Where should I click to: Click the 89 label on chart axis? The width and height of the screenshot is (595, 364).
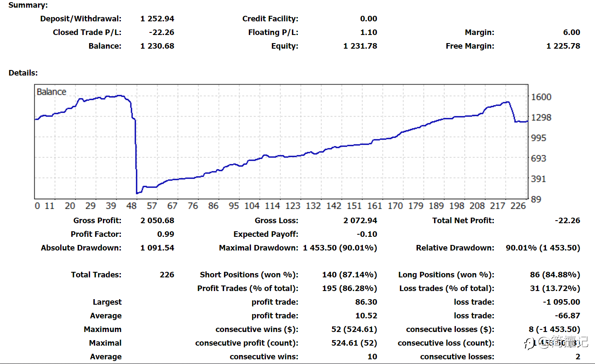[x=536, y=199]
